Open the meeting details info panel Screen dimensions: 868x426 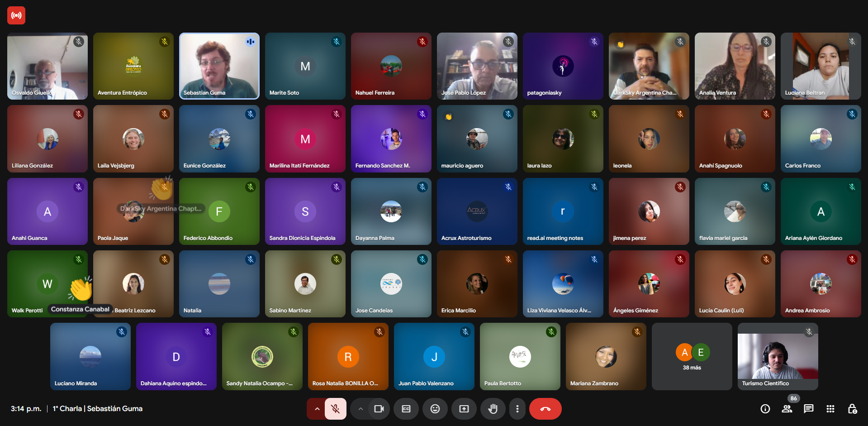[x=765, y=409]
